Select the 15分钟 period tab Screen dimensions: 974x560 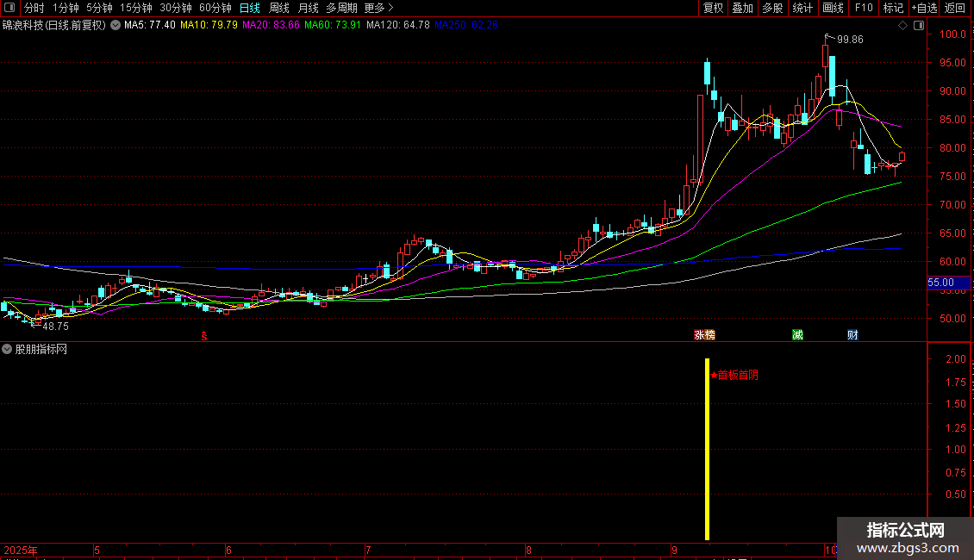[136, 8]
